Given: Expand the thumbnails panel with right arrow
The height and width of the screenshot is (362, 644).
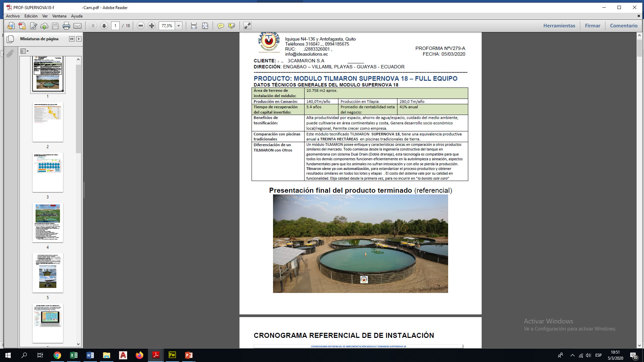Looking at the screenshot, I should [79, 39].
